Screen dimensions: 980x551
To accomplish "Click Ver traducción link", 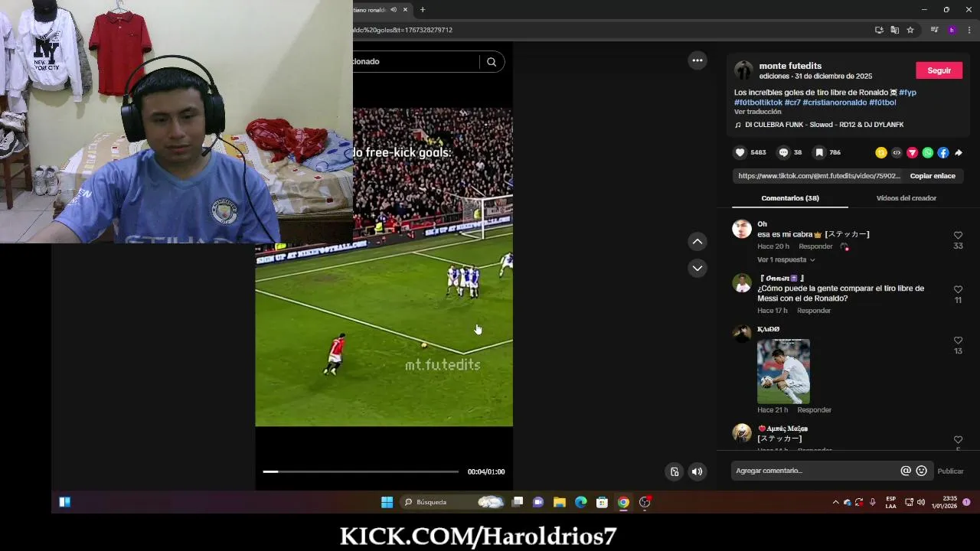I will 757,112.
